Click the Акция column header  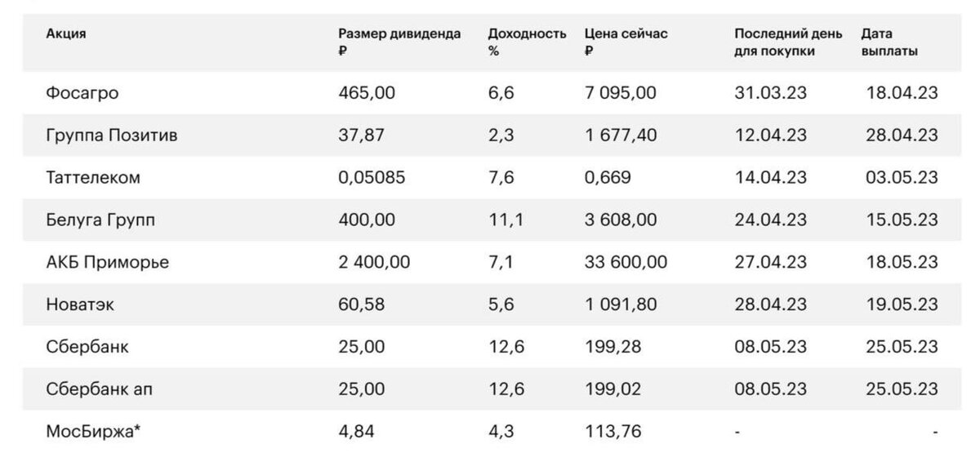66,34
